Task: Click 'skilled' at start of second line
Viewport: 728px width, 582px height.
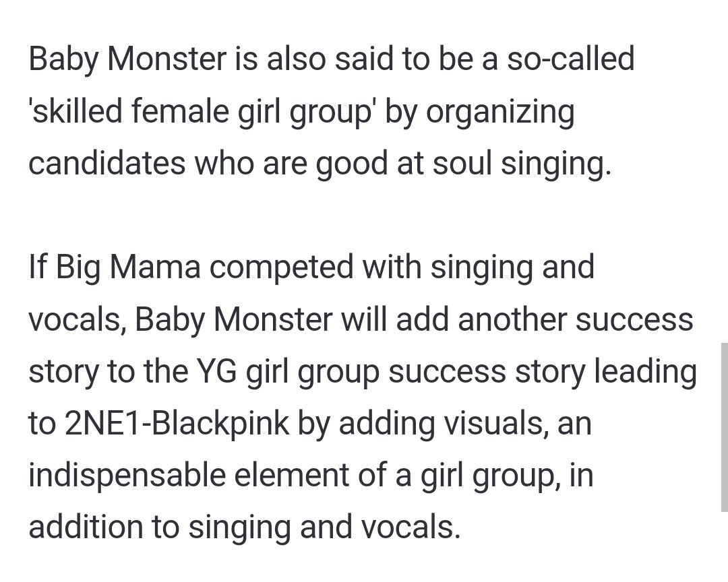Action: pos(75,111)
